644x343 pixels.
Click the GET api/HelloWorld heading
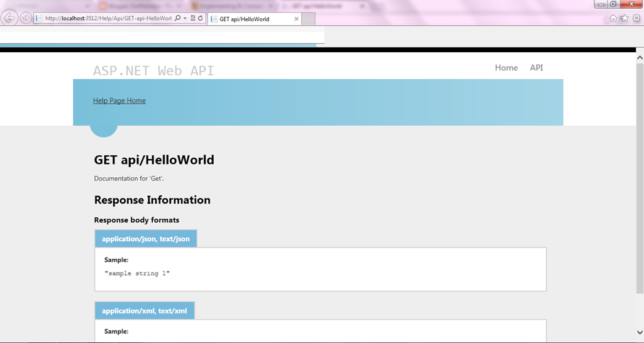pyautogui.click(x=154, y=160)
